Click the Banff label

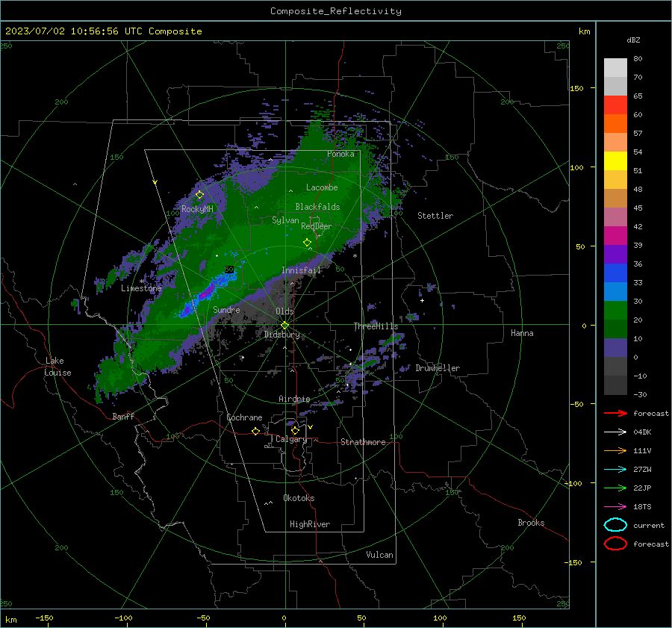[x=123, y=416]
